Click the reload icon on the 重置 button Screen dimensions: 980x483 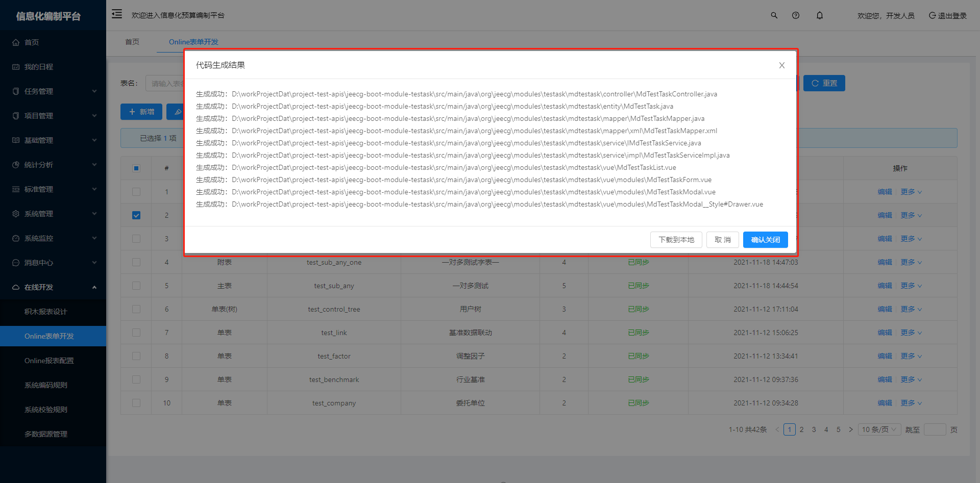click(x=815, y=83)
